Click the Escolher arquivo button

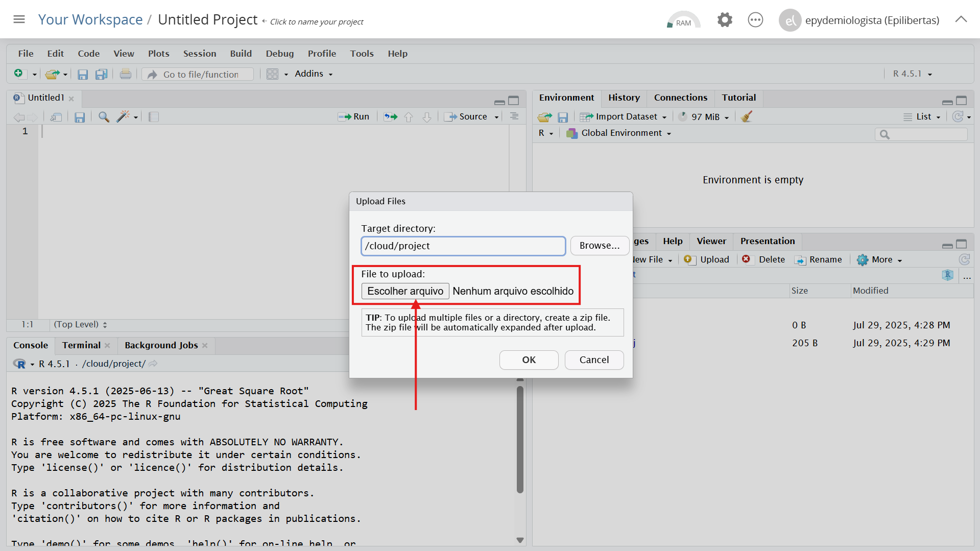point(405,291)
